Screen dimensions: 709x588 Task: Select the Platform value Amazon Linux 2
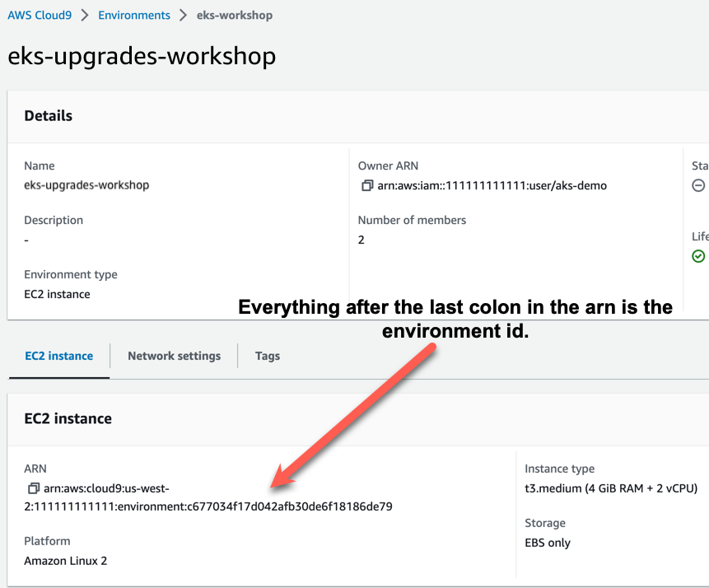click(66, 561)
